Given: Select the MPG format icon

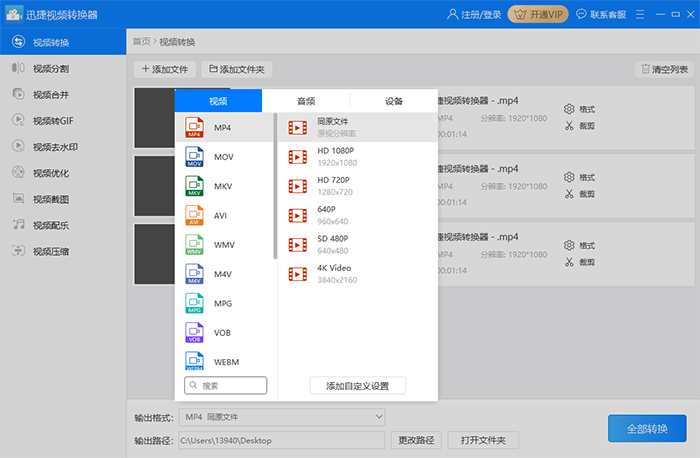Looking at the screenshot, I should click(194, 304).
